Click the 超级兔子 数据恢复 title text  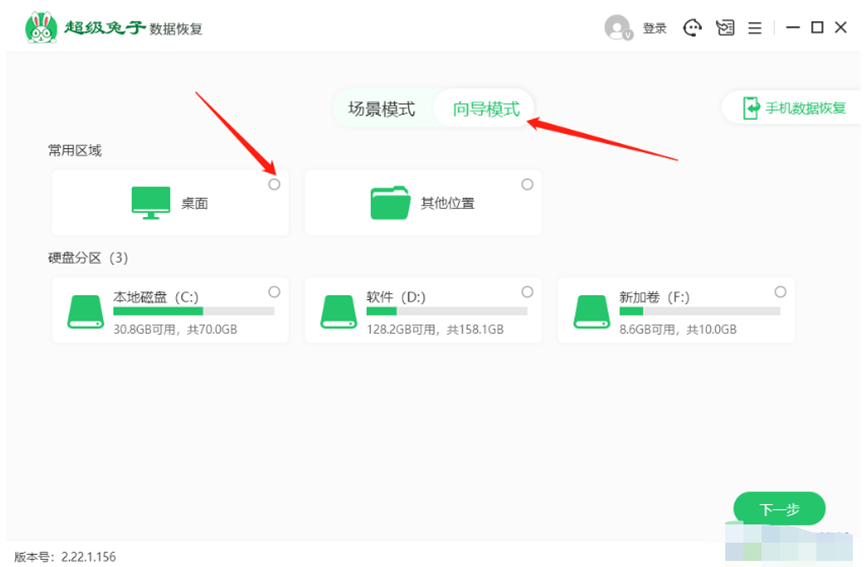pyautogui.click(x=134, y=28)
